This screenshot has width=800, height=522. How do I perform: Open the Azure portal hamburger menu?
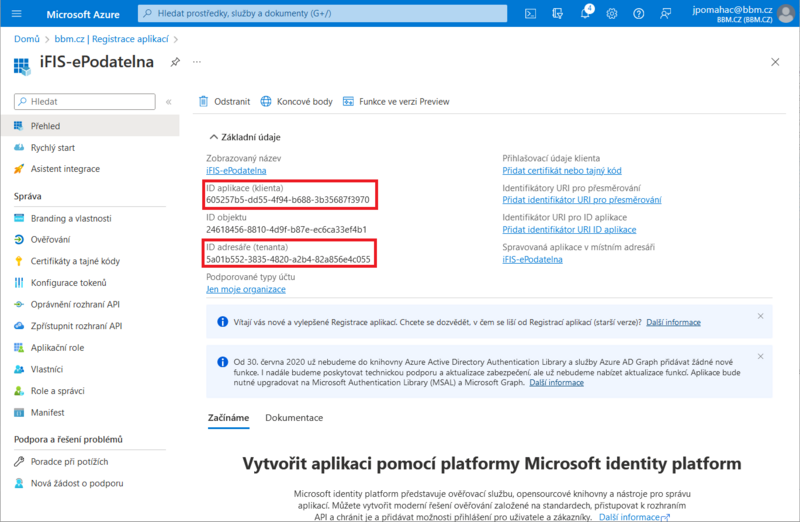(x=16, y=14)
